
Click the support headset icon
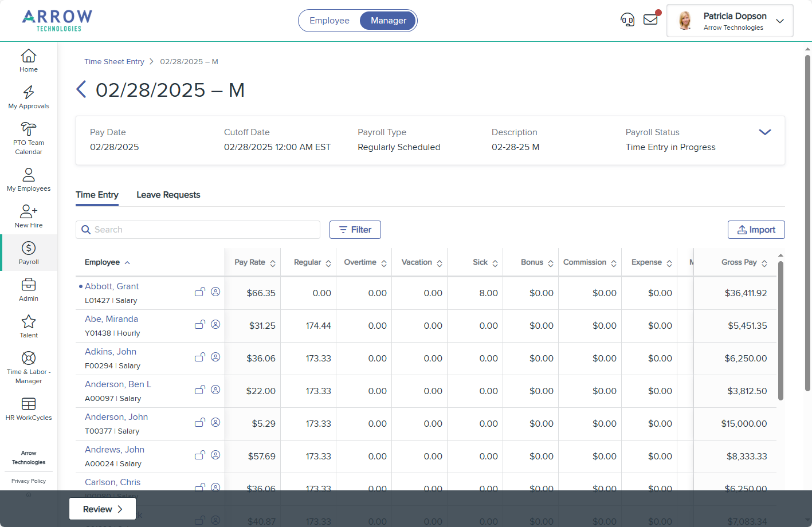click(627, 21)
